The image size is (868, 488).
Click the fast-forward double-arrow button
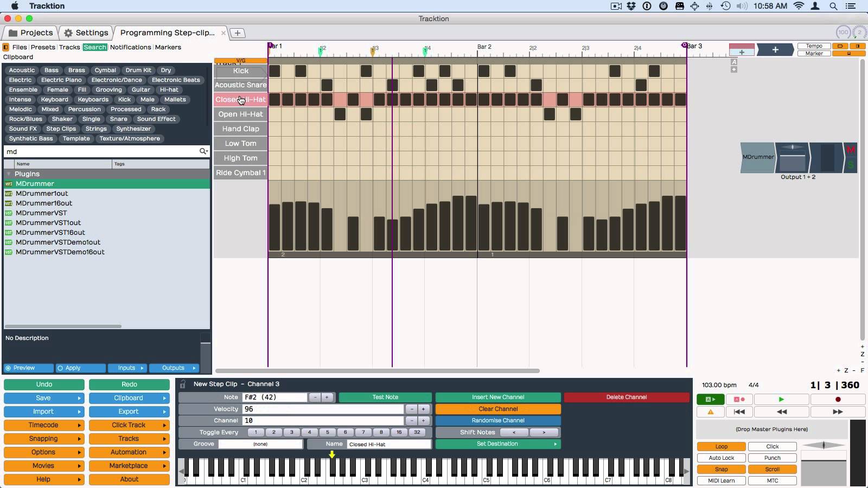(838, 412)
